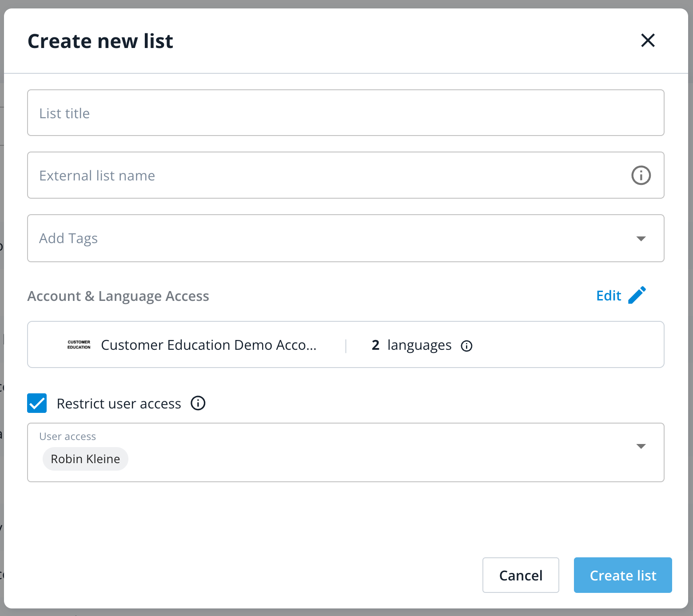Click the Robin Kleine user chip
Screen dimensions: 693x616
pos(85,459)
